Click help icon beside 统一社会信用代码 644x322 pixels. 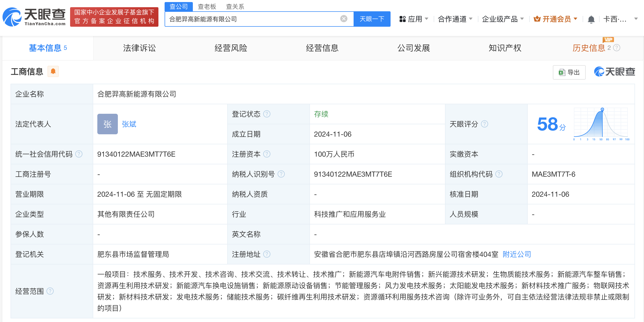[x=79, y=154]
